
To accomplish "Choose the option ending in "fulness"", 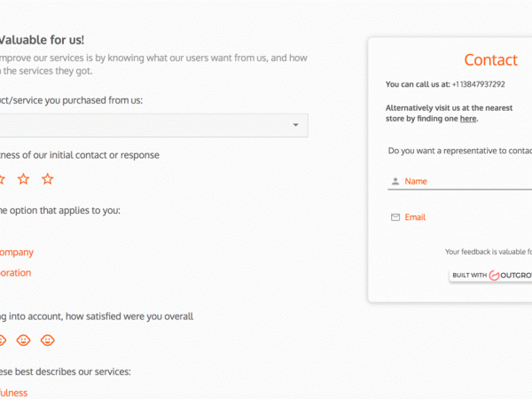I will (14, 393).
